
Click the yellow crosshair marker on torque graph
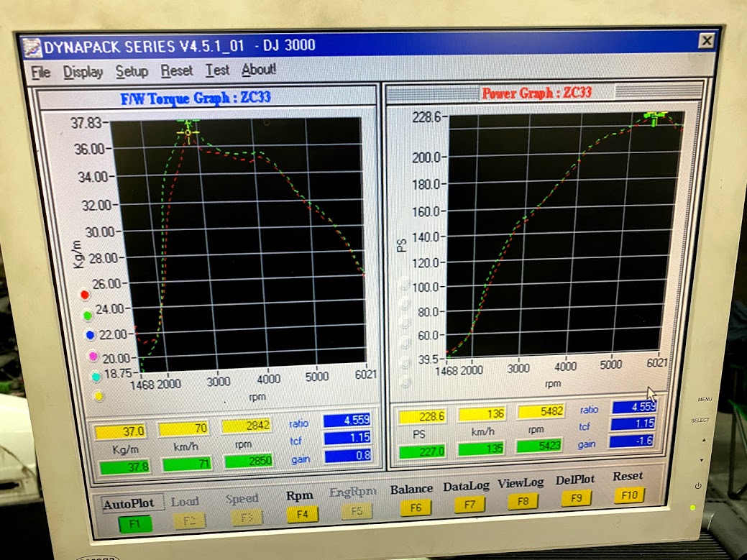(x=188, y=132)
